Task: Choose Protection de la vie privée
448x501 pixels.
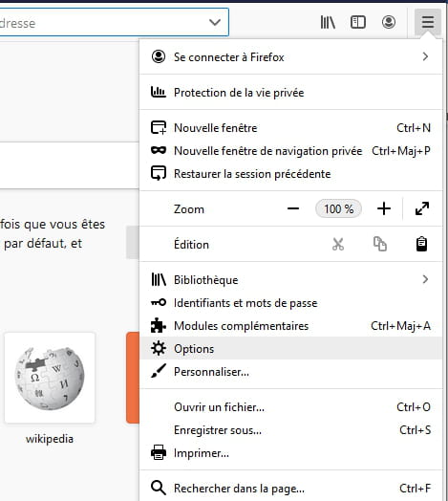Action: click(291, 93)
